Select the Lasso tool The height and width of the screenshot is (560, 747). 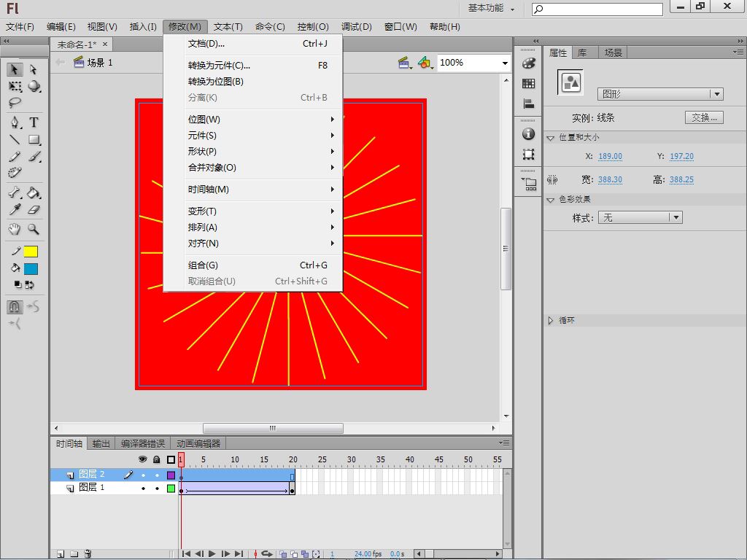click(15, 103)
